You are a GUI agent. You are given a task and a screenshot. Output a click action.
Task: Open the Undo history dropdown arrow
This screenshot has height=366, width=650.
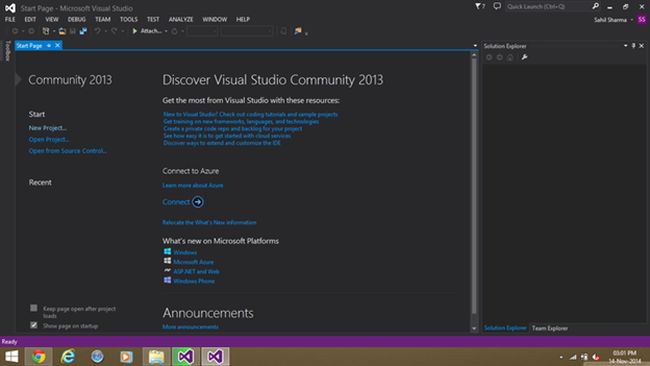pos(106,31)
